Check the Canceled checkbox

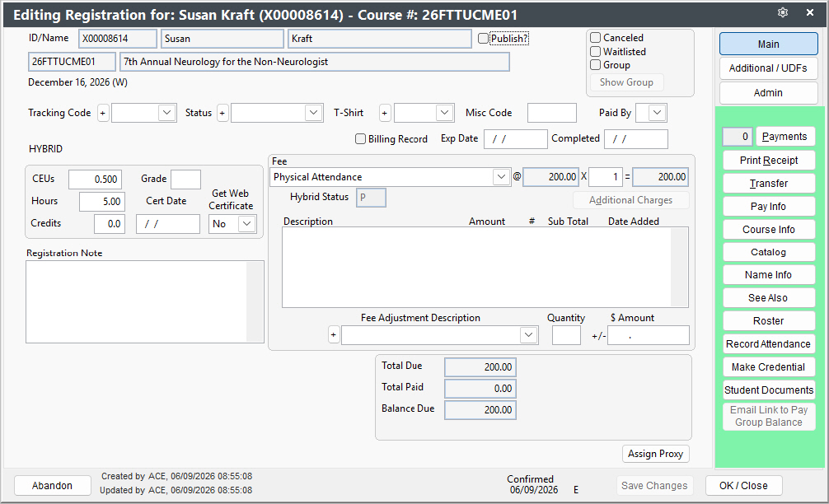(x=595, y=38)
